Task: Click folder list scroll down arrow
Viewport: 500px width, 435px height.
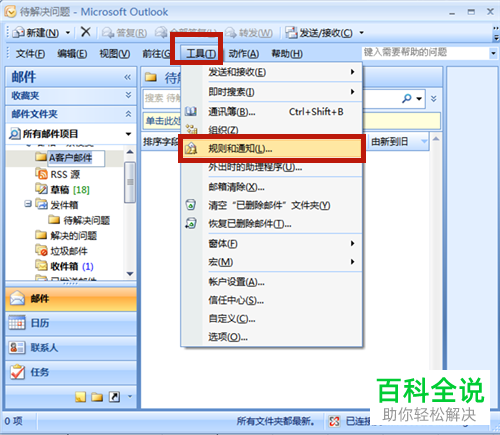Action: pyautogui.click(x=130, y=274)
